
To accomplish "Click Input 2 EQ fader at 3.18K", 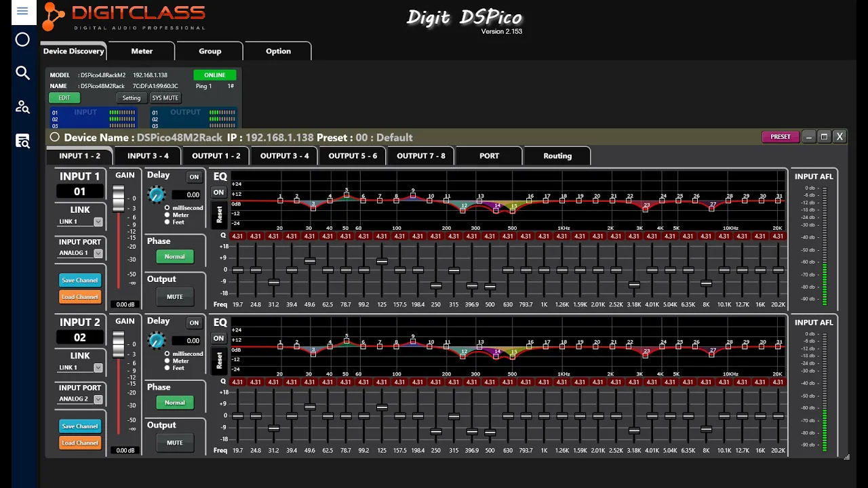I will [634, 430].
